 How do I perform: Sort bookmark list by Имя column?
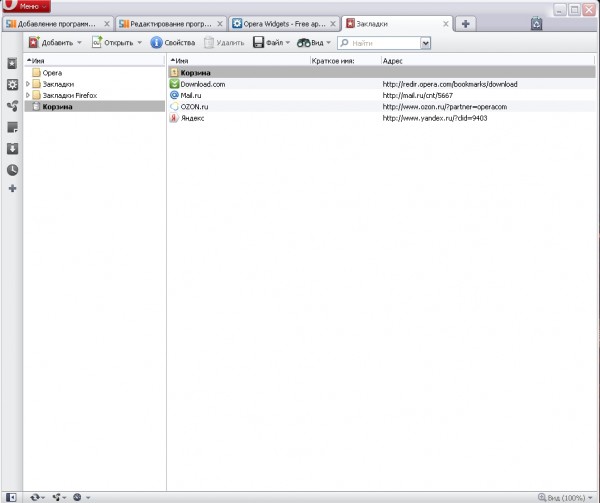click(239, 60)
